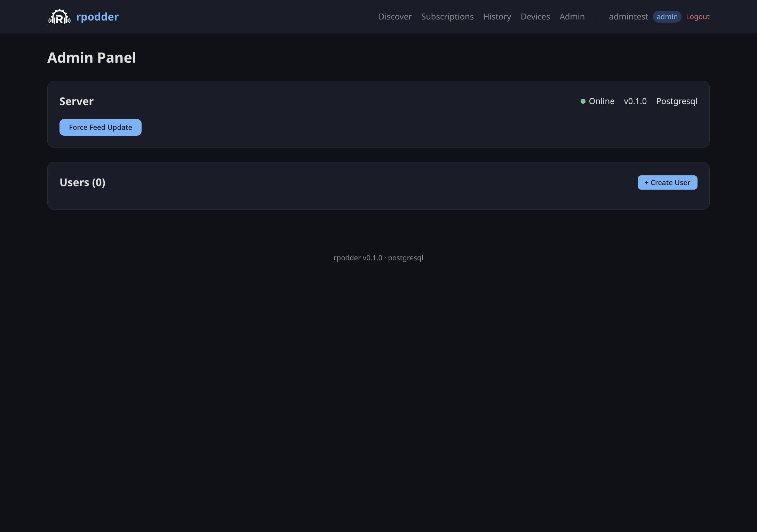Viewport: 757px width, 532px height.
Task: Click the Server card heading
Action: click(77, 101)
